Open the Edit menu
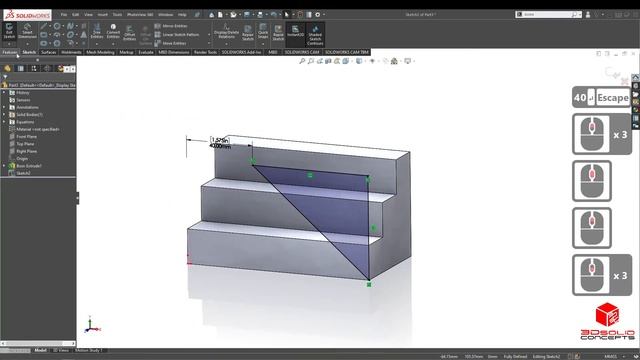Image resolution: width=640 pixels, height=360 pixels. pyautogui.click(x=76, y=15)
